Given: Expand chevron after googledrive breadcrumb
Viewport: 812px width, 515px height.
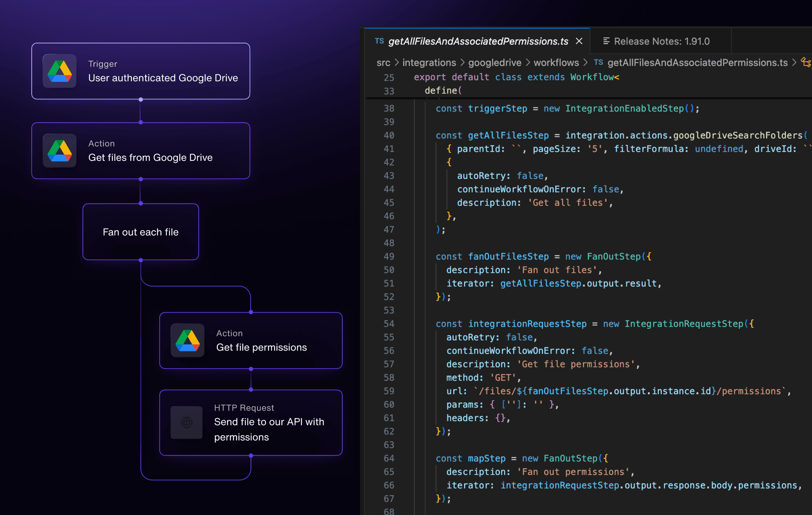Looking at the screenshot, I should point(528,63).
